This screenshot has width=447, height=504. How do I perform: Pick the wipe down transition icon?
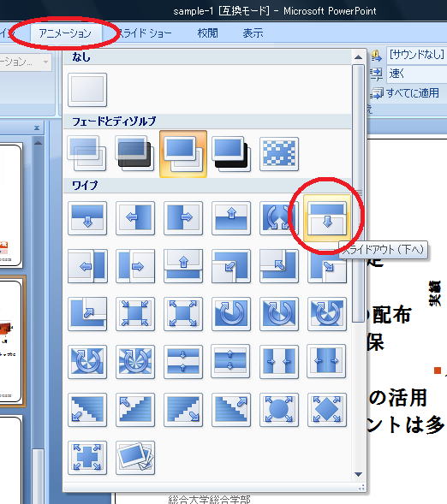tap(87, 218)
